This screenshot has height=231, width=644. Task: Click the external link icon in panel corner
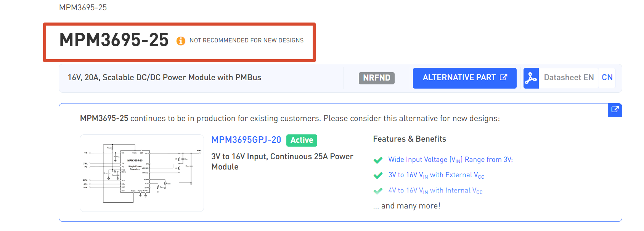615,110
